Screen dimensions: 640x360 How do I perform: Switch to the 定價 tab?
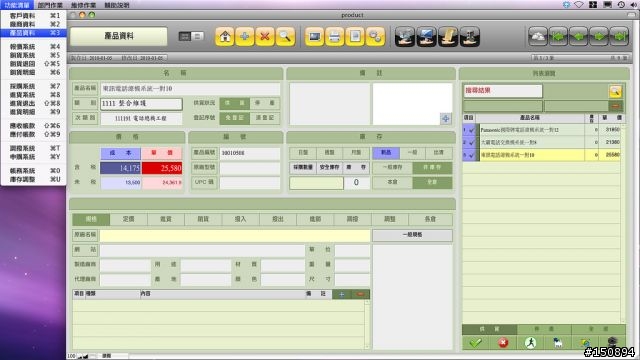[129, 219]
